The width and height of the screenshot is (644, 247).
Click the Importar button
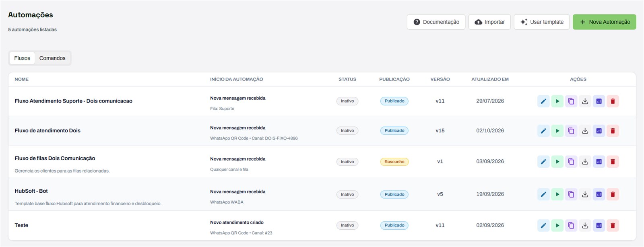pyautogui.click(x=489, y=22)
